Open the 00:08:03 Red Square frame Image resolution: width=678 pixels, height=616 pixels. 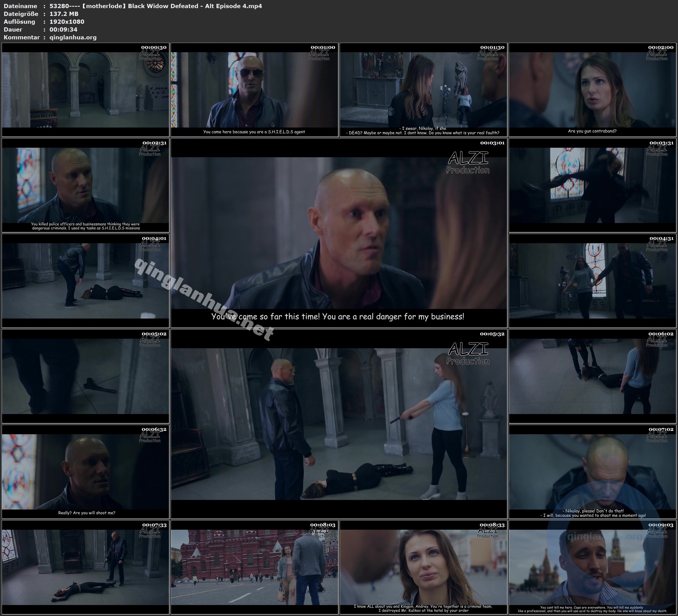[254, 567]
